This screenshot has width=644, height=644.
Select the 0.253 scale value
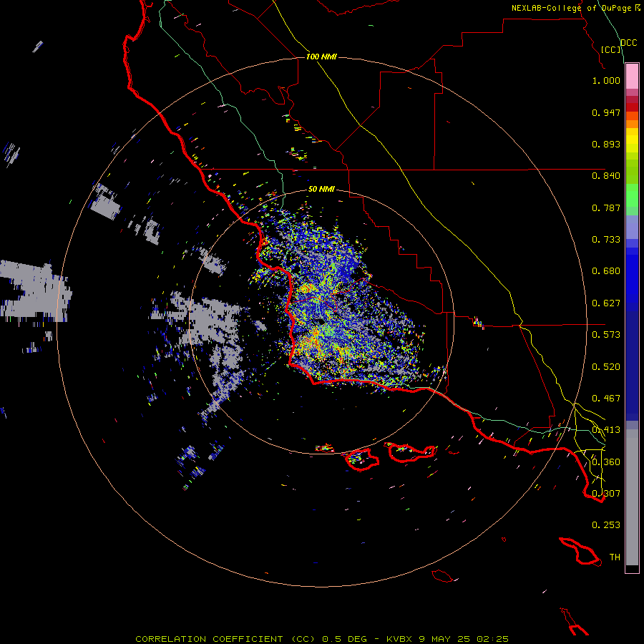[x=606, y=525]
